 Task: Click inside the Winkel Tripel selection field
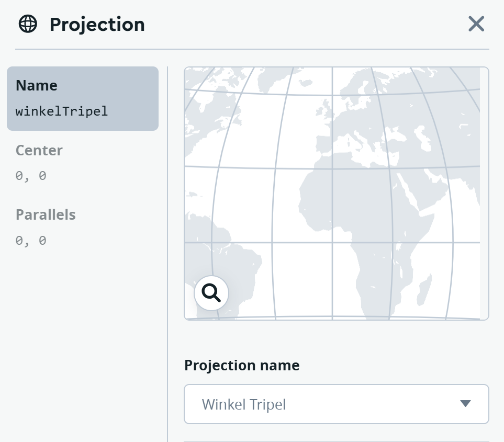[x=314, y=404]
